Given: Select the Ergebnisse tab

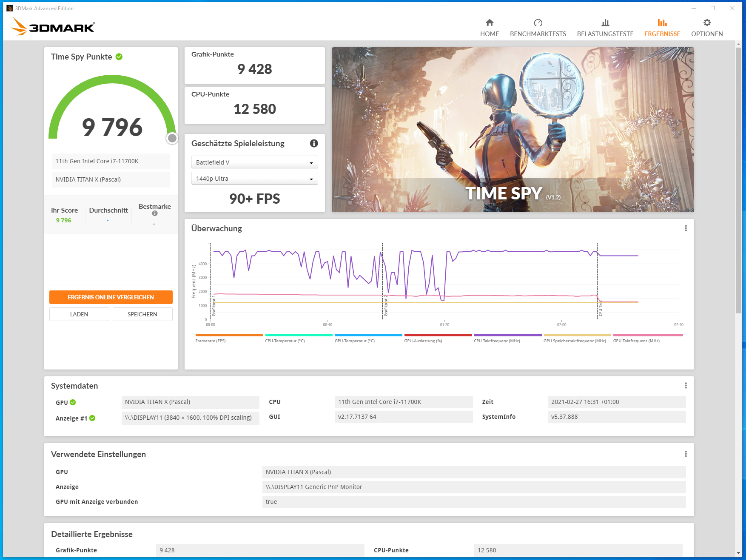Looking at the screenshot, I should 662,28.
